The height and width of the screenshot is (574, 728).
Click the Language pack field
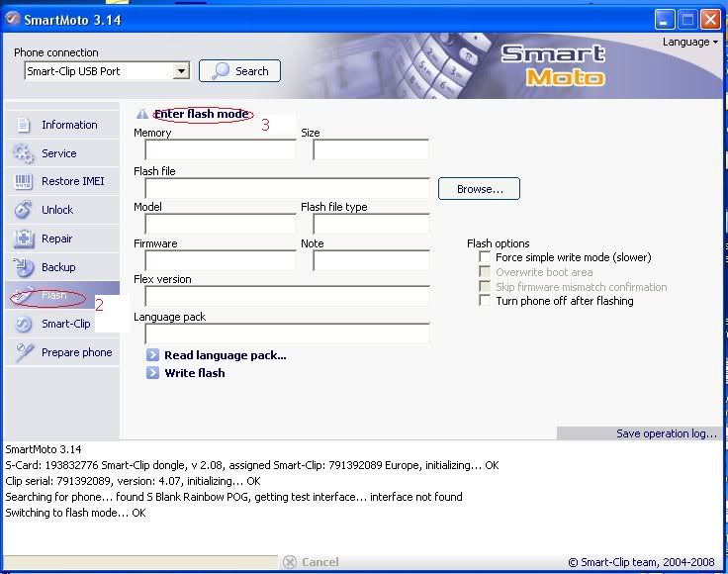(287, 334)
